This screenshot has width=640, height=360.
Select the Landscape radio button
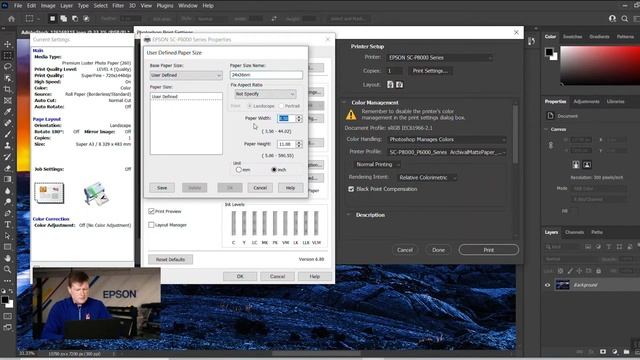249,106
